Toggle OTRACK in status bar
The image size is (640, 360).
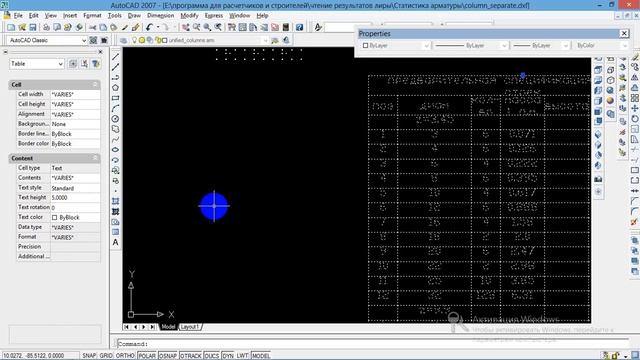pyautogui.click(x=191, y=356)
